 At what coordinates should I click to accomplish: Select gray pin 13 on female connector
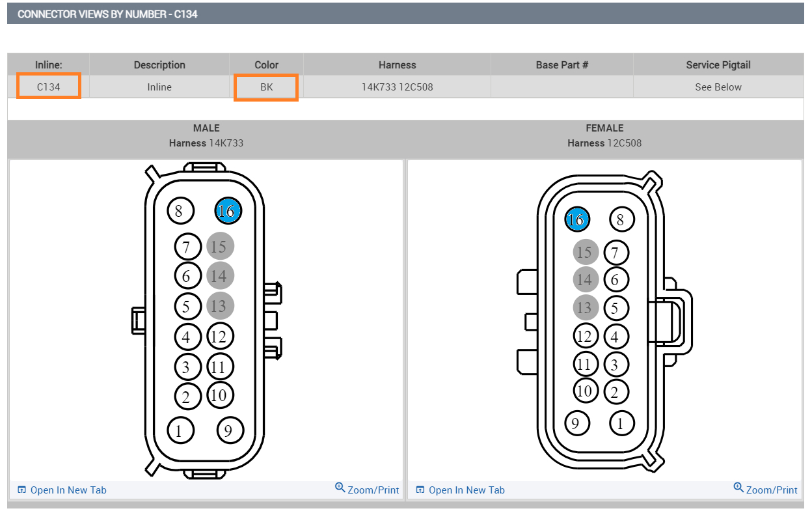(x=586, y=307)
